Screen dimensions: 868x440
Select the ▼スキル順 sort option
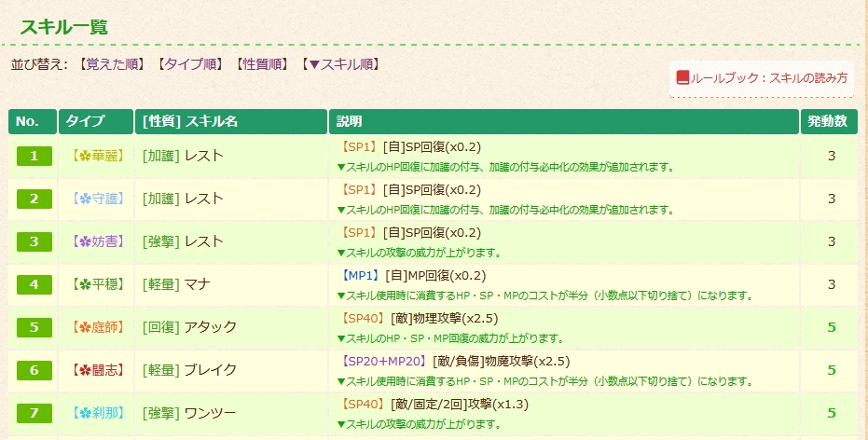[x=340, y=64]
